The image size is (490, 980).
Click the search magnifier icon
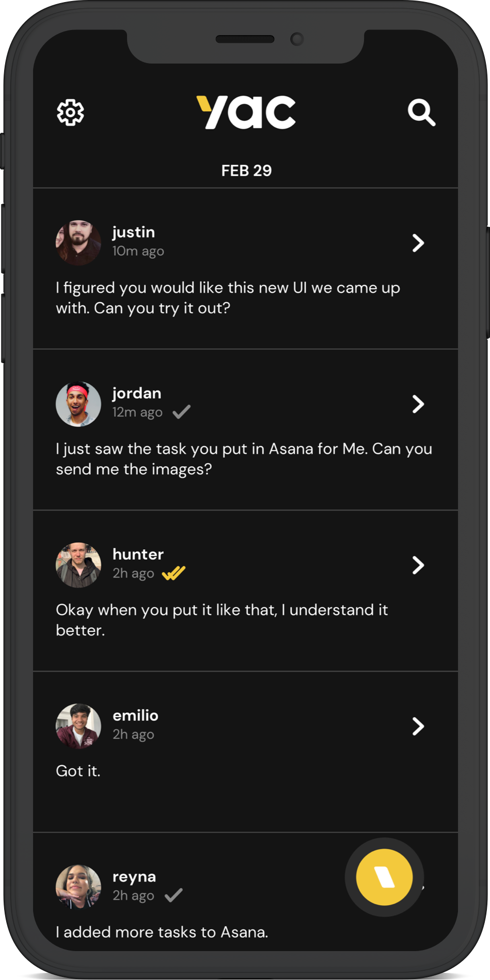[x=422, y=112]
